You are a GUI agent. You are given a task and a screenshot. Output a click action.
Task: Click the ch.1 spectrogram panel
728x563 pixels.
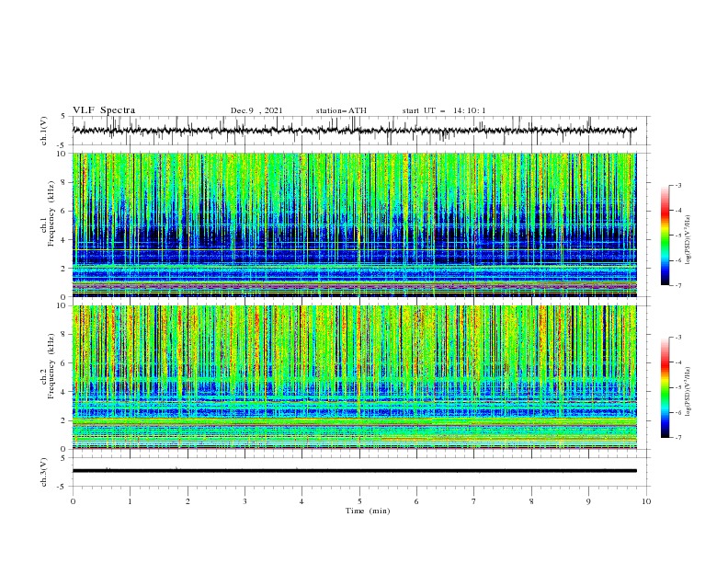(x=354, y=224)
